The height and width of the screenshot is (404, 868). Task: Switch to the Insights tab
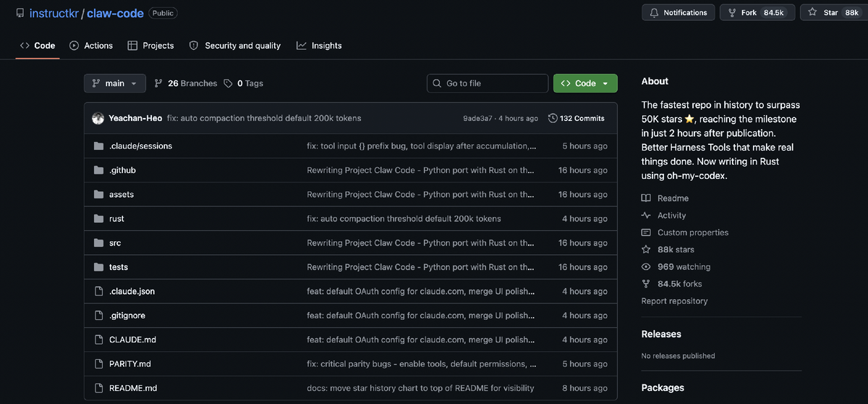point(319,46)
